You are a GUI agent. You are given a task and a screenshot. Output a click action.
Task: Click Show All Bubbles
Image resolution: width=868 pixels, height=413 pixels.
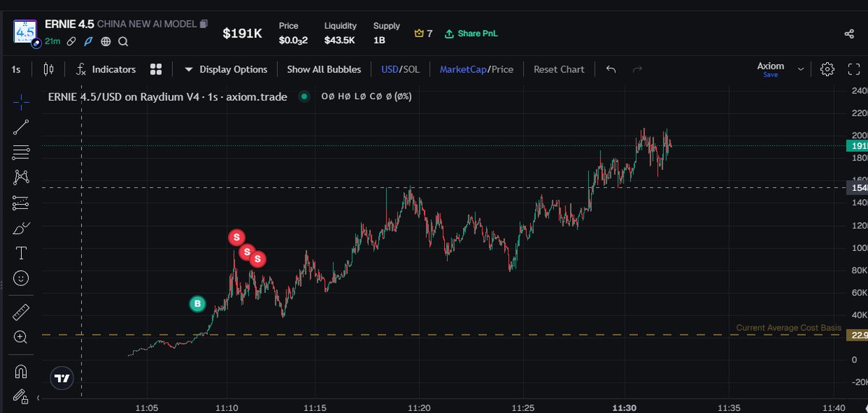[x=323, y=69]
